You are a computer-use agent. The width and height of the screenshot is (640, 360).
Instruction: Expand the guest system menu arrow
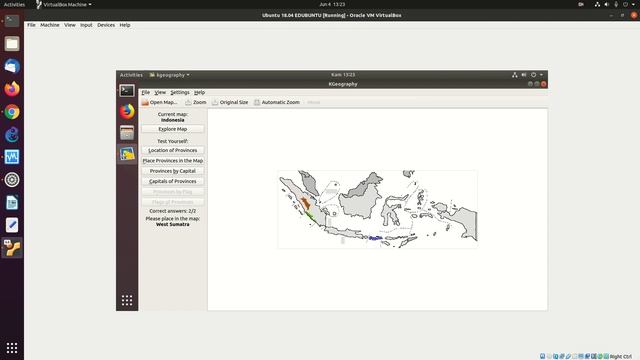tap(541, 75)
